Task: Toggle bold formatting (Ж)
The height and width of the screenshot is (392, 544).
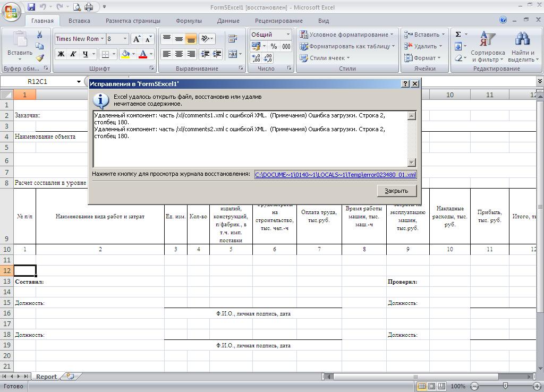Action: click(x=61, y=54)
